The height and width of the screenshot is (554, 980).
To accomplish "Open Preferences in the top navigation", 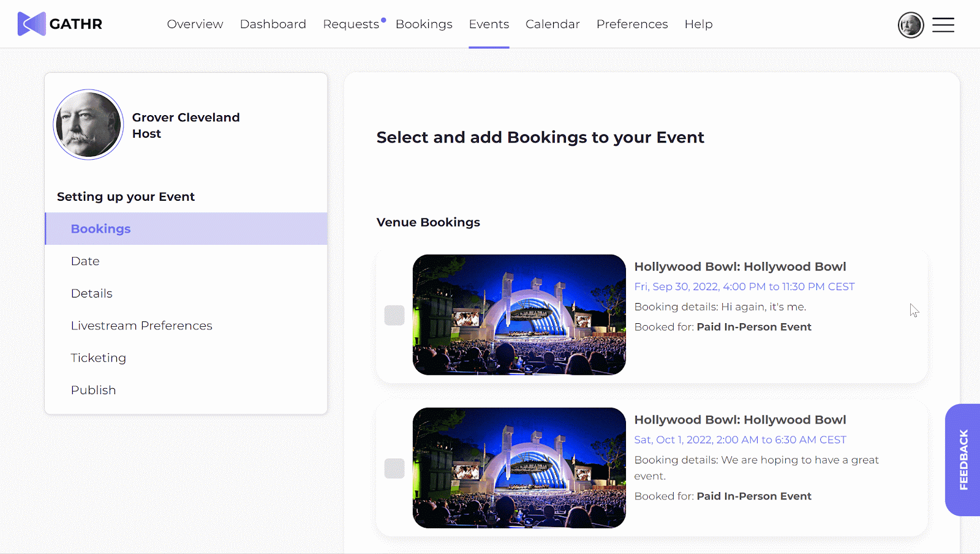I will pos(632,24).
